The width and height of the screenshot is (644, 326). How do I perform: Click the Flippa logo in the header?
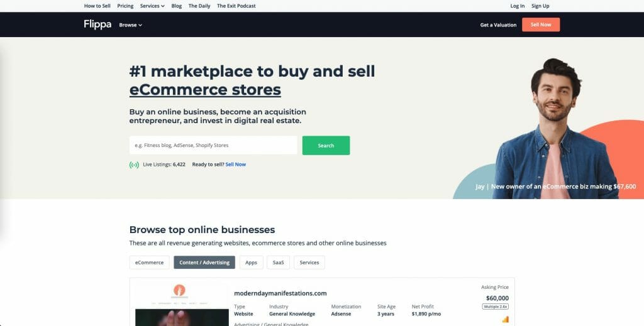(x=97, y=24)
